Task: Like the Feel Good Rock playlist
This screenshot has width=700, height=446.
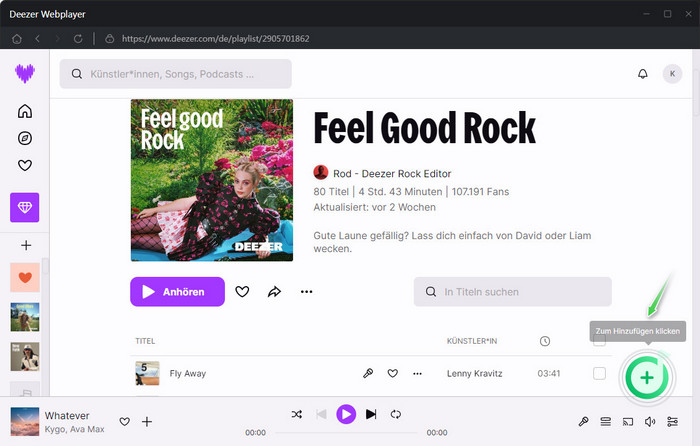Action: pyautogui.click(x=242, y=292)
